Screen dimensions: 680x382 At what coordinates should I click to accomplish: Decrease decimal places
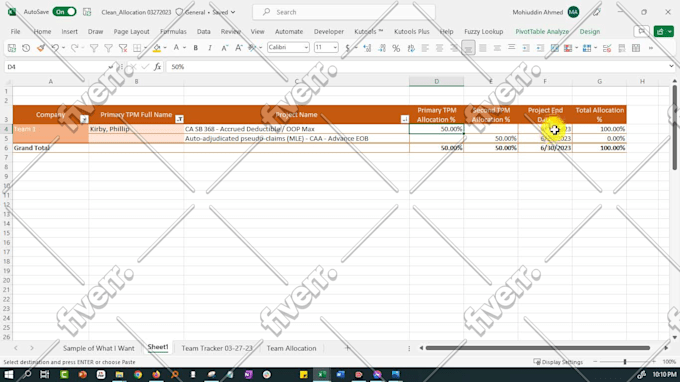coord(382,48)
